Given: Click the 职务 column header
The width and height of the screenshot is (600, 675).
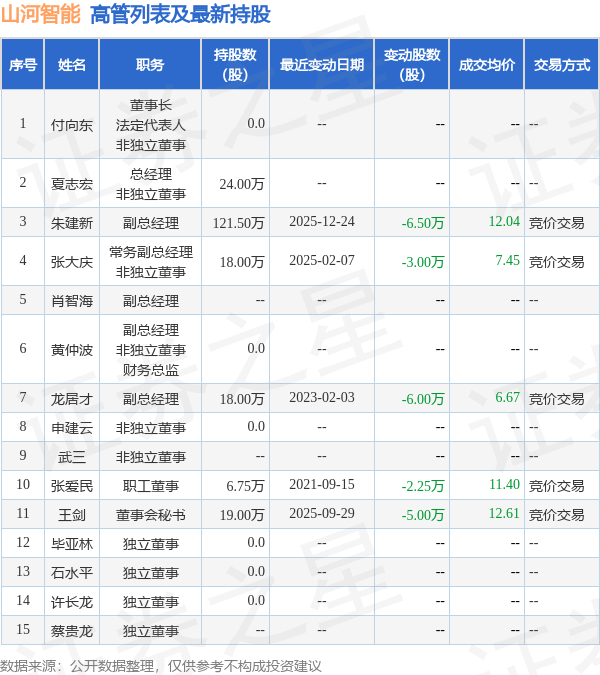Looking at the screenshot, I should coord(150,65).
